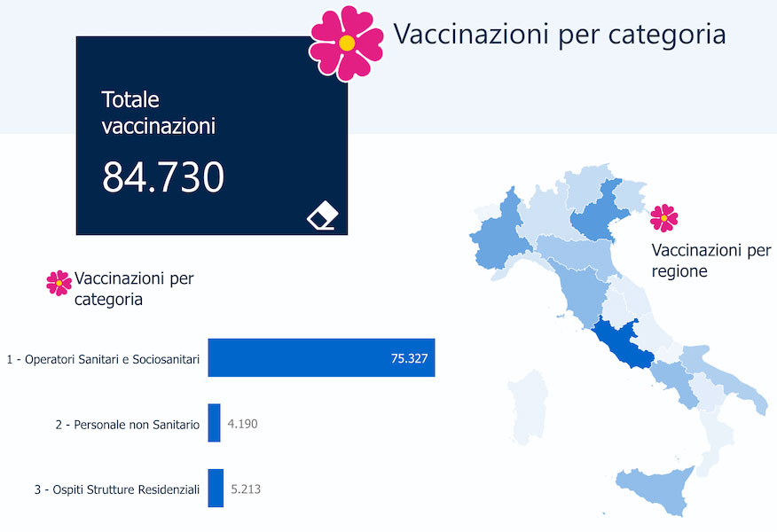Select the Ospiti Strutture Residenziali bar
777x532 pixels.
pos(216,488)
